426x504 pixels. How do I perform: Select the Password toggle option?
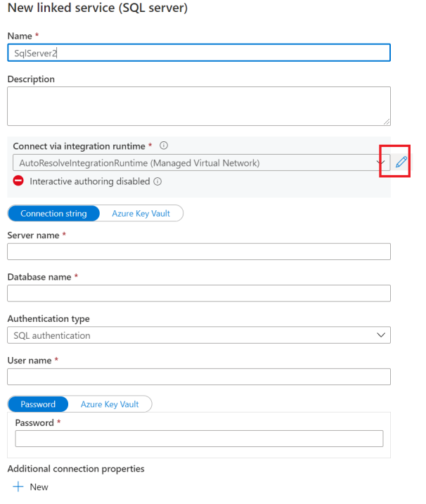(x=38, y=404)
